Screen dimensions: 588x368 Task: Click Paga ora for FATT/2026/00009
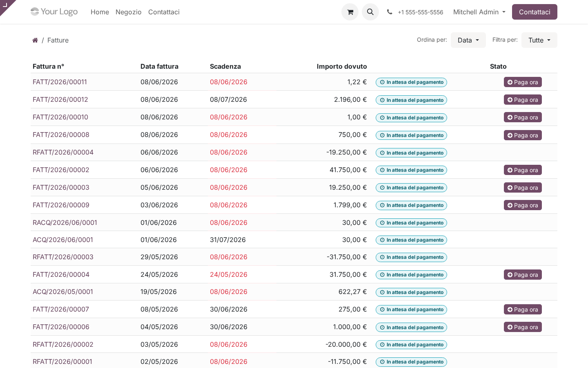pyautogui.click(x=523, y=205)
